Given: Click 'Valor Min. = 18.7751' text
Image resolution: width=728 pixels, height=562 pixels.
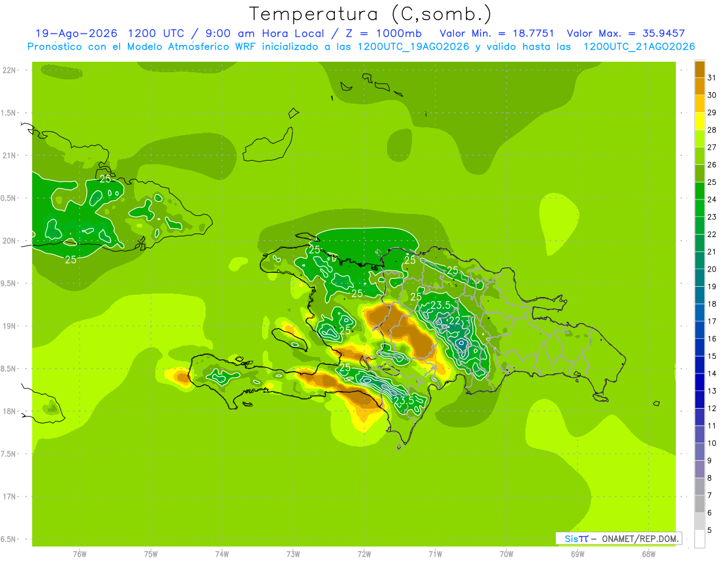Looking at the screenshot, I should point(497,33).
